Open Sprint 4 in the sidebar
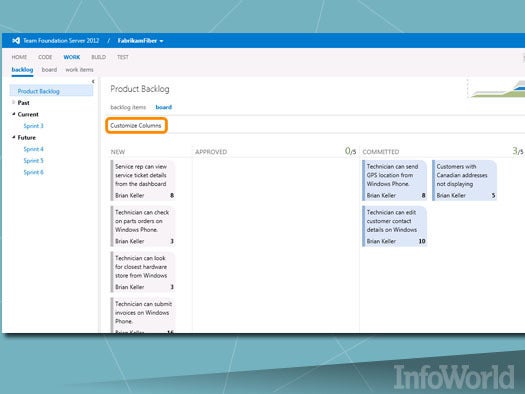 [33, 149]
